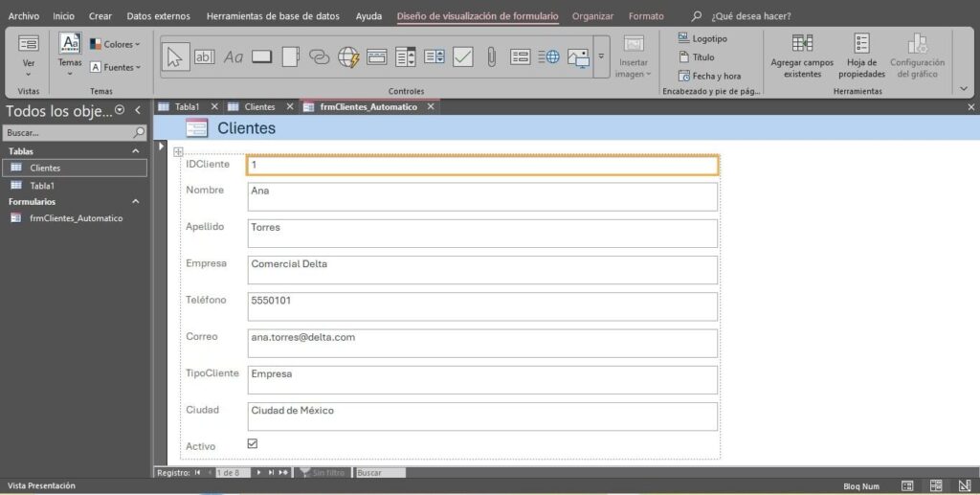This screenshot has width=980, height=495.
Task: Select the Subform control in Controles
Action: pos(520,57)
